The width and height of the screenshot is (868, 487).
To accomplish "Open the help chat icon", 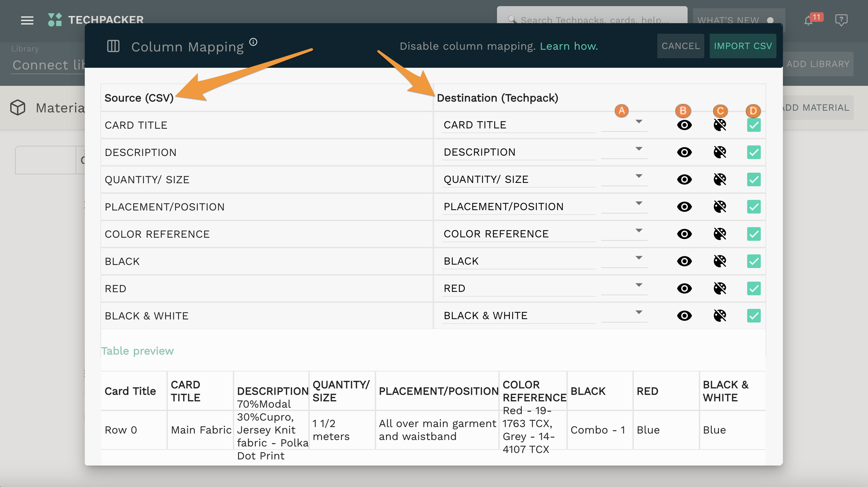I will pos(841,20).
